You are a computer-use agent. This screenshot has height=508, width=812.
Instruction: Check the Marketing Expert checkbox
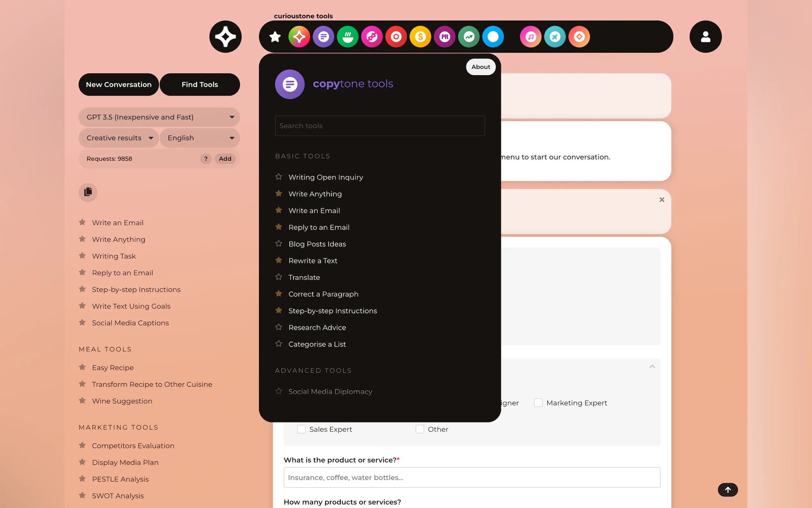[x=538, y=402]
